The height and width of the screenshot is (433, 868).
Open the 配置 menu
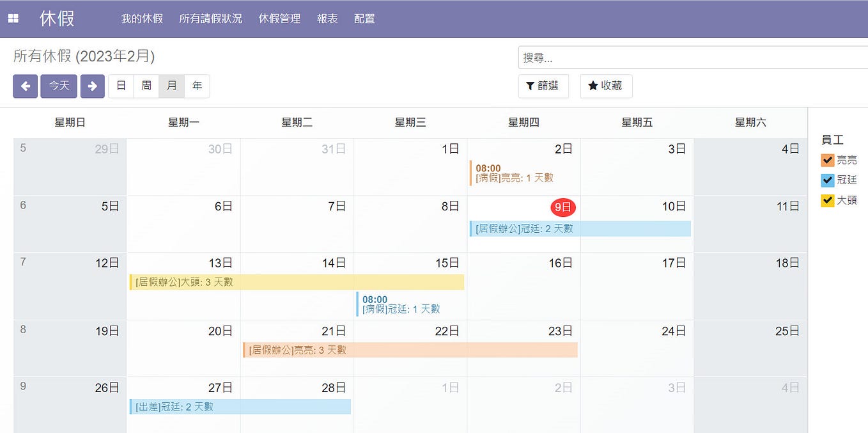click(x=364, y=19)
